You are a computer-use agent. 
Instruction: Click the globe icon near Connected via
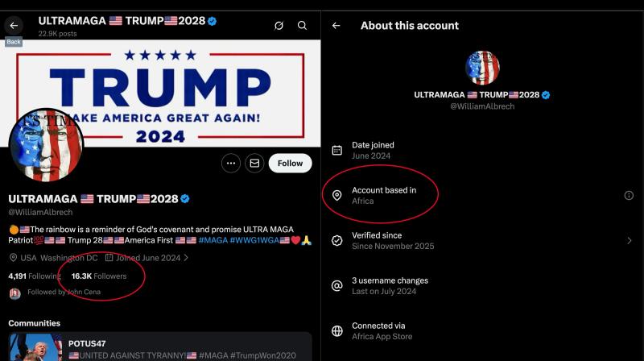tap(337, 330)
